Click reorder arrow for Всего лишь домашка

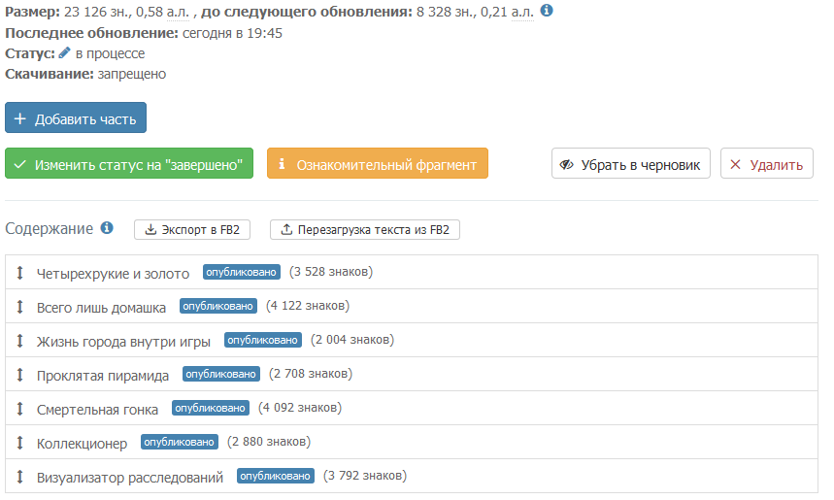point(19,306)
